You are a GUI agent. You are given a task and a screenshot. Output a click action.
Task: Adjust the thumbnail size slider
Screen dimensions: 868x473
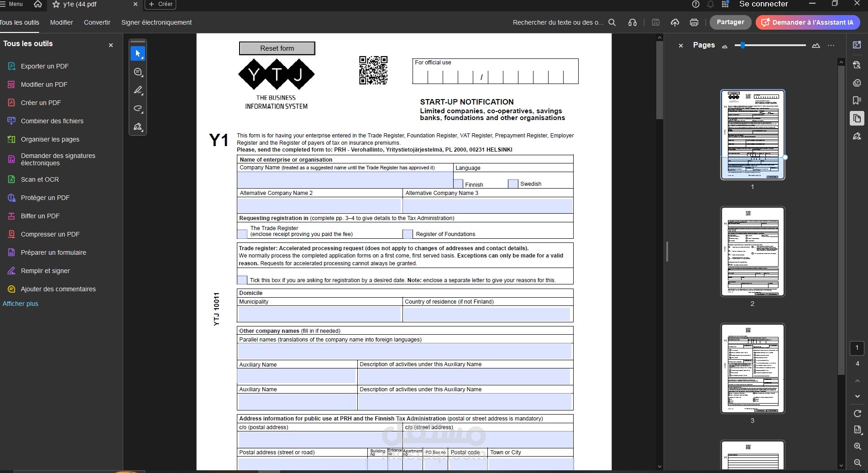[743, 45]
